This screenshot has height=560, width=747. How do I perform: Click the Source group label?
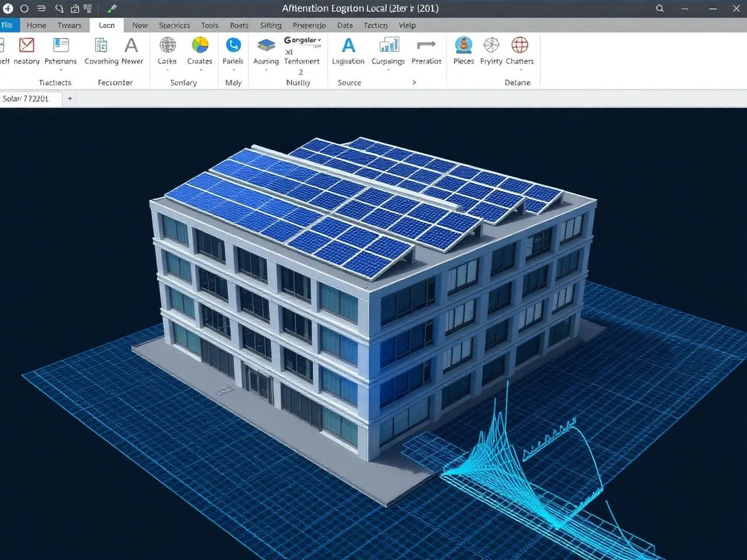pos(350,82)
